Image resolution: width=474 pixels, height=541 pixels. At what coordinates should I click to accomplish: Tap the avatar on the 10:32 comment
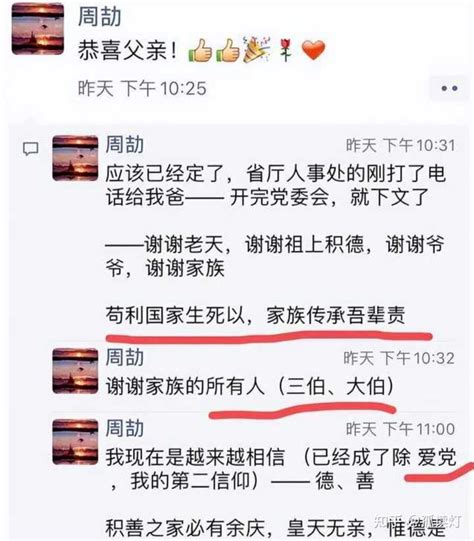75,371
